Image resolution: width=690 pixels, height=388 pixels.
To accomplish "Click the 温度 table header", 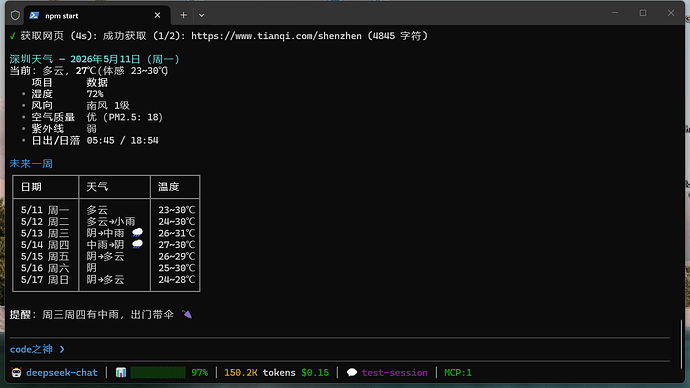I will pos(169,187).
